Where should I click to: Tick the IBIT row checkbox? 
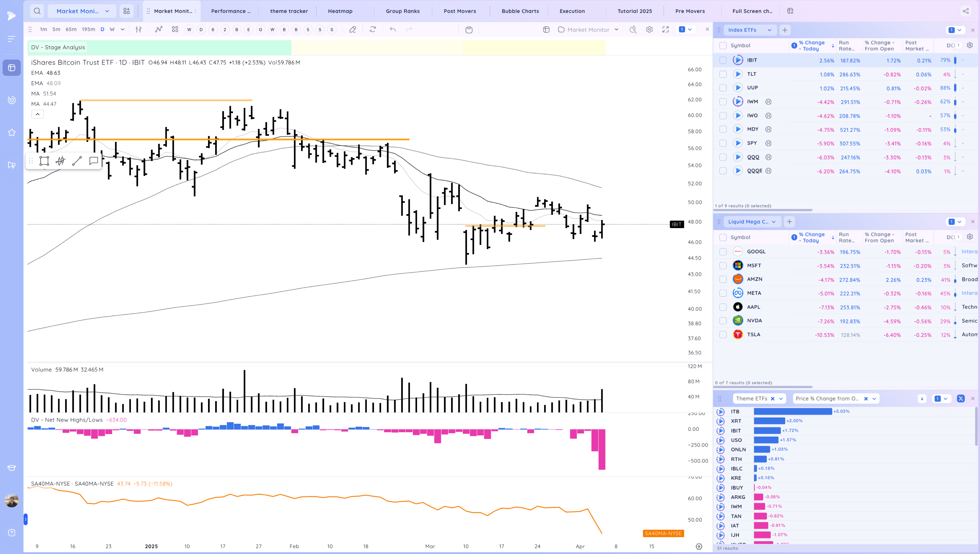[723, 60]
